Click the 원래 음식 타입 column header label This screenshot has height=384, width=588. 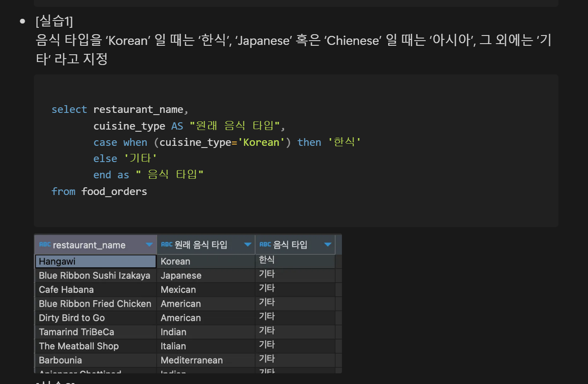click(x=201, y=245)
